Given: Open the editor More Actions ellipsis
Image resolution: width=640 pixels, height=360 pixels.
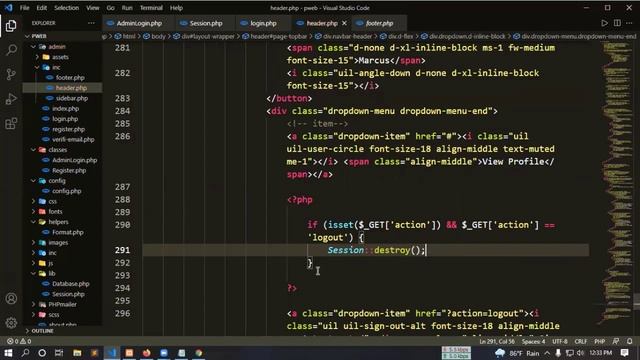Looking at the screenshot, I should coord(629,23).
